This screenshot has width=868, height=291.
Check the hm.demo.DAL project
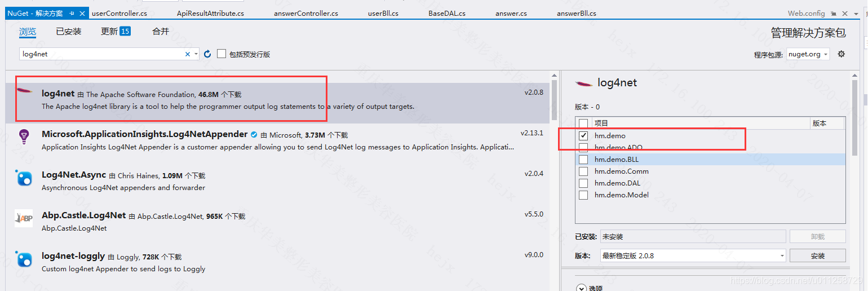(583, 183)
